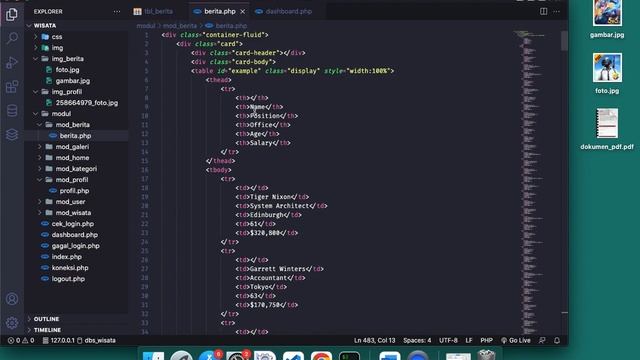Open the layered stack icon view
This screenshot has width=640, height=360.
pos(12,134)
